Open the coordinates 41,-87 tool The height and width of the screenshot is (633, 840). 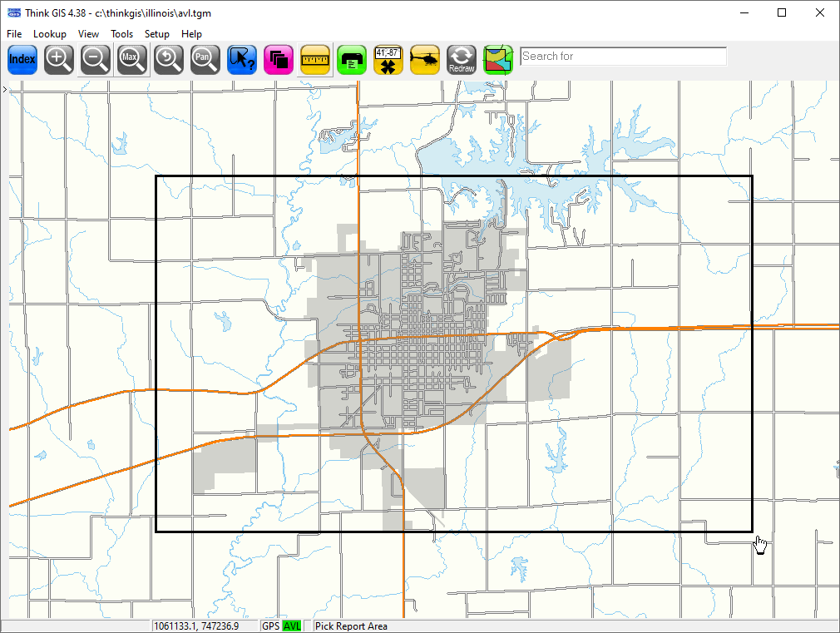pos(388,59)
